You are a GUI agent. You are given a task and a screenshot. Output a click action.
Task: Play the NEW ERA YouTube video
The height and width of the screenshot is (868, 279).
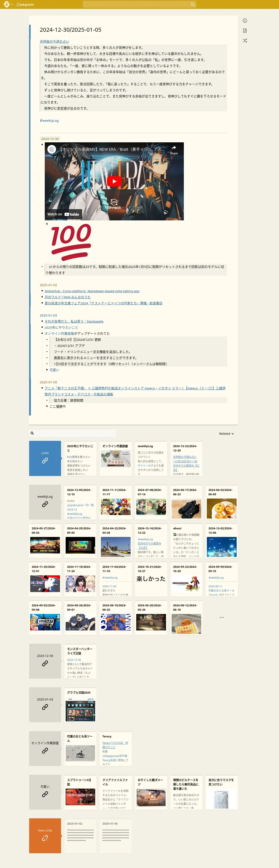(x=114, y=181)
